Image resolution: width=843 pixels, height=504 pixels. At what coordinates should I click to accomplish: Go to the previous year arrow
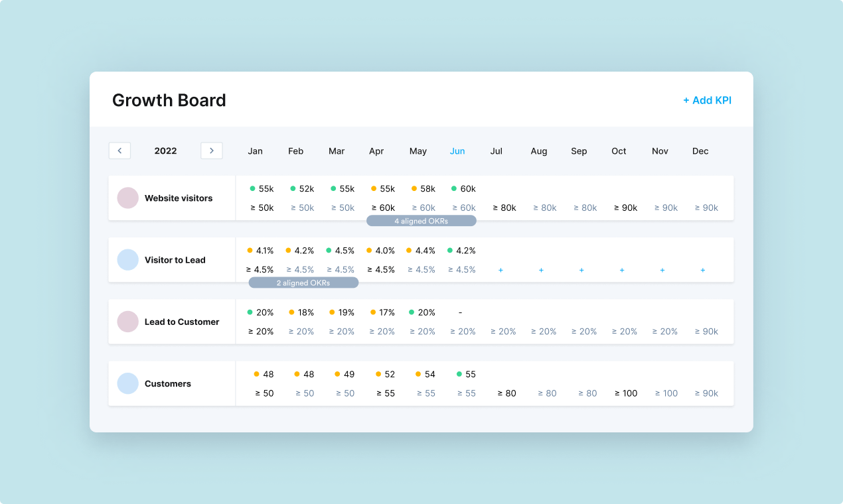coord(119,151)
